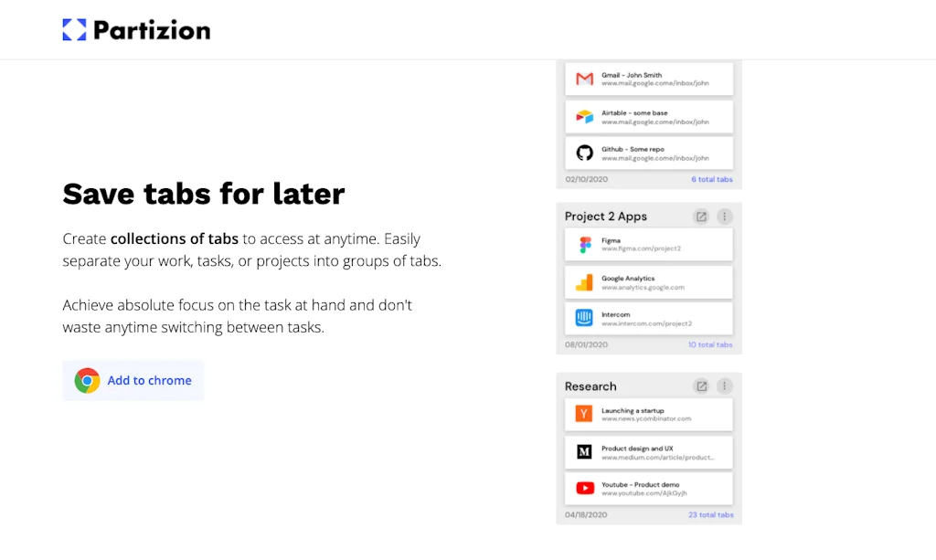Click the Add to chrome button
Viewport: 936px width, 560px height.
[133, 380]
